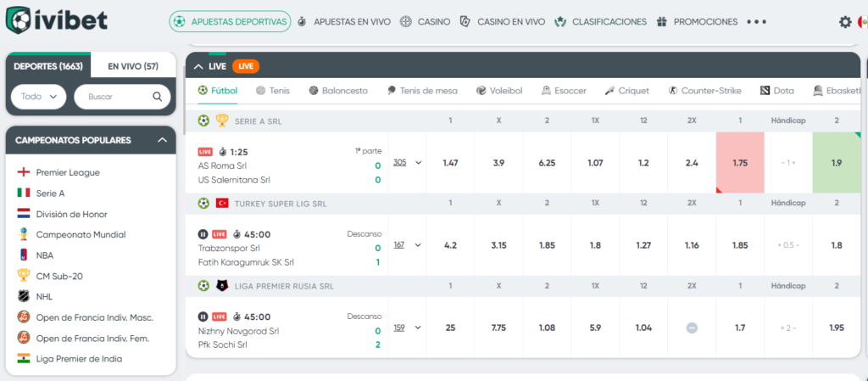This screenshot has width=868, height=381.
Task: Click the search magnifier icon
Action: point(157,97)
